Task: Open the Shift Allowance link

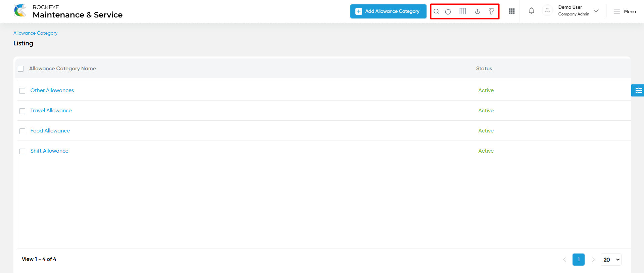Action: pos(49,151)
